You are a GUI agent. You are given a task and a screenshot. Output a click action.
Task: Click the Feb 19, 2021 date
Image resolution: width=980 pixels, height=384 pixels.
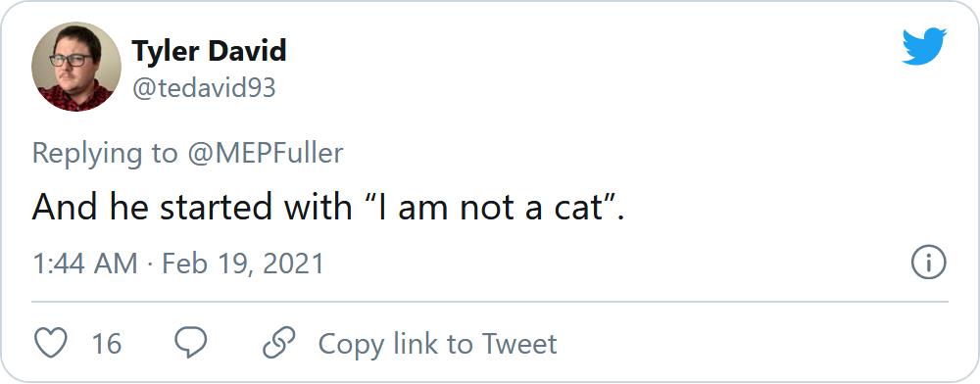click(x=243, y=264)
